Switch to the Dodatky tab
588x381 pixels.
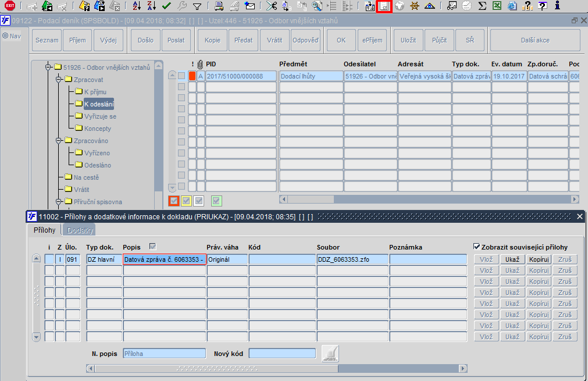click(x=79, y=230)
